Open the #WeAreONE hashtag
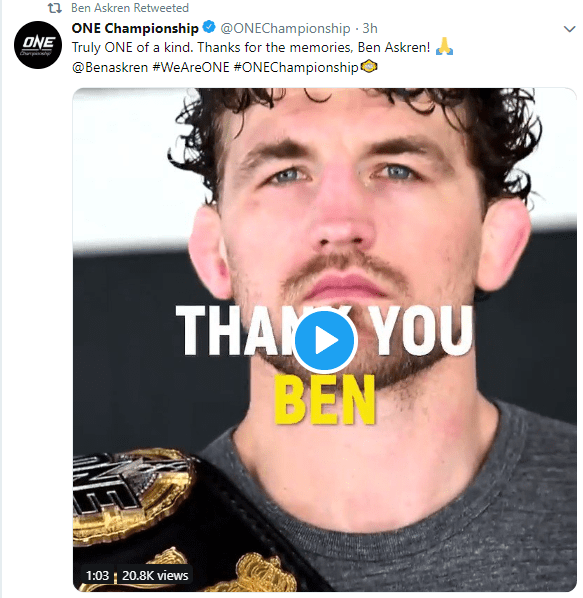583x598 pixels. (191, 68)
